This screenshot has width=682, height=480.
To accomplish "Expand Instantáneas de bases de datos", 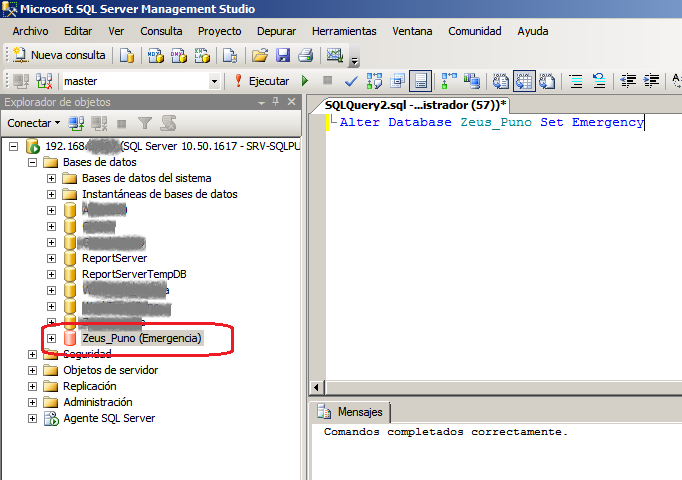I will [x=51, y=194].
